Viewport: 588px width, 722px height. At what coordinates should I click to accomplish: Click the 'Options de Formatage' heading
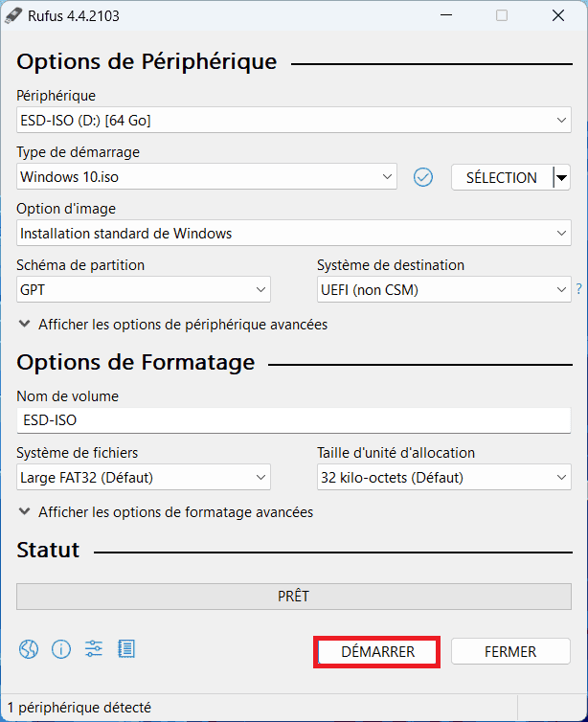tap(136, 362)
